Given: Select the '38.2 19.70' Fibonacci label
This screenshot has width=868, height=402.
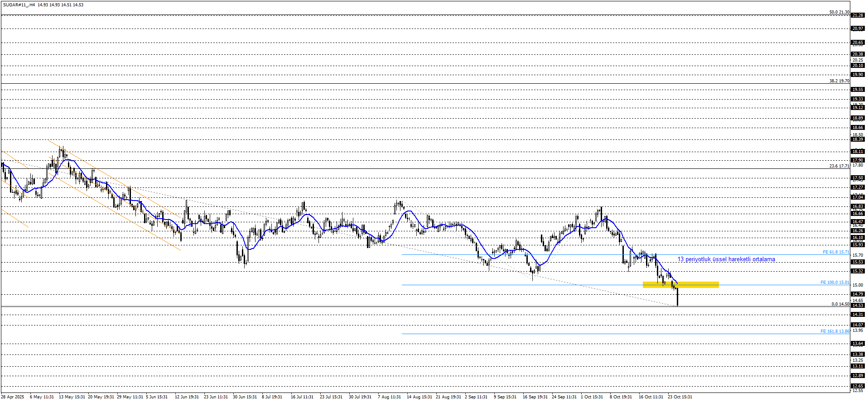Looking at the screenshot, I should (839, 81).
